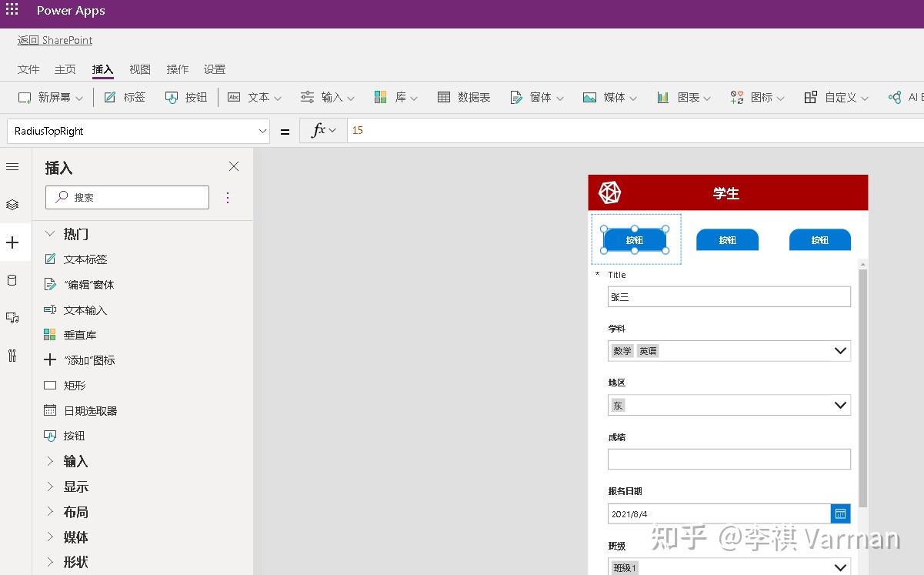Insert an 编辑窗体 edit form control
Viewport: 924px width, 575px height.
tap(88, 284)
